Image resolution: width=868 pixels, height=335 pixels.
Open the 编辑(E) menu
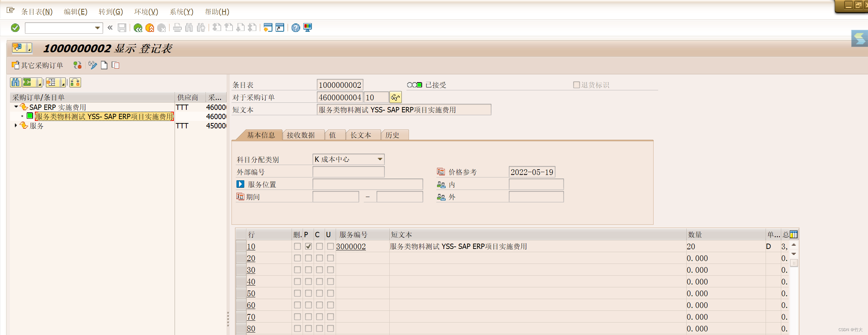75,12
